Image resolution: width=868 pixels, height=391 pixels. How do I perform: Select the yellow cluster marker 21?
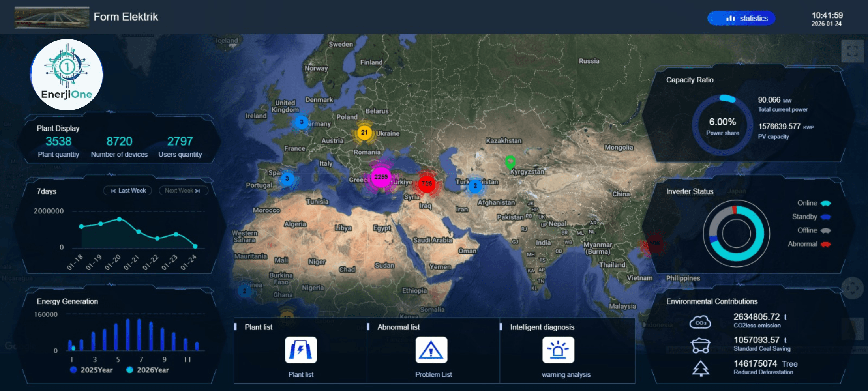point(364,133)
